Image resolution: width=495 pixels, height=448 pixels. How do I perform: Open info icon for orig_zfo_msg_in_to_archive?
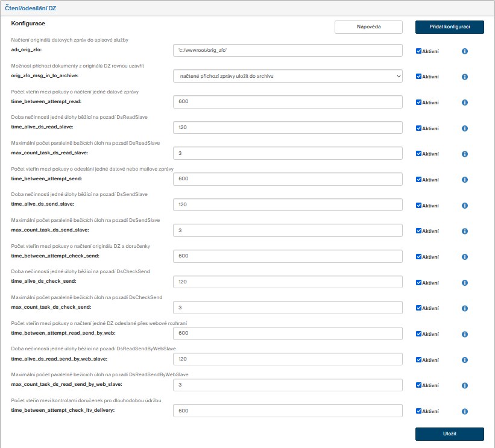click(x=464, y=77)
